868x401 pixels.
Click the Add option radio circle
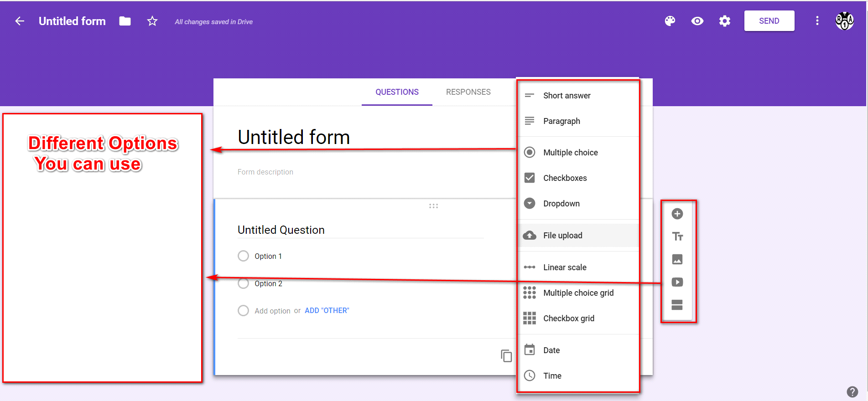point(244,310)
